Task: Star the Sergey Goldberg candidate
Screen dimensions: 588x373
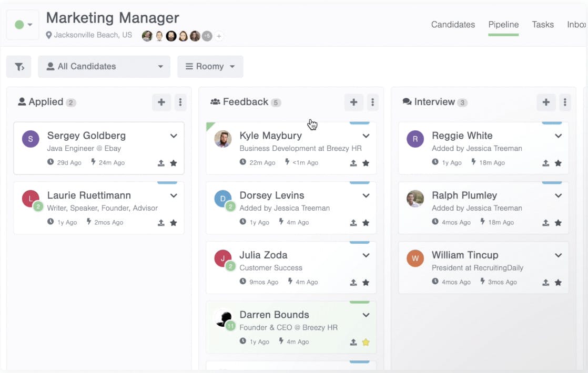Action: click(x=174, y=163)
